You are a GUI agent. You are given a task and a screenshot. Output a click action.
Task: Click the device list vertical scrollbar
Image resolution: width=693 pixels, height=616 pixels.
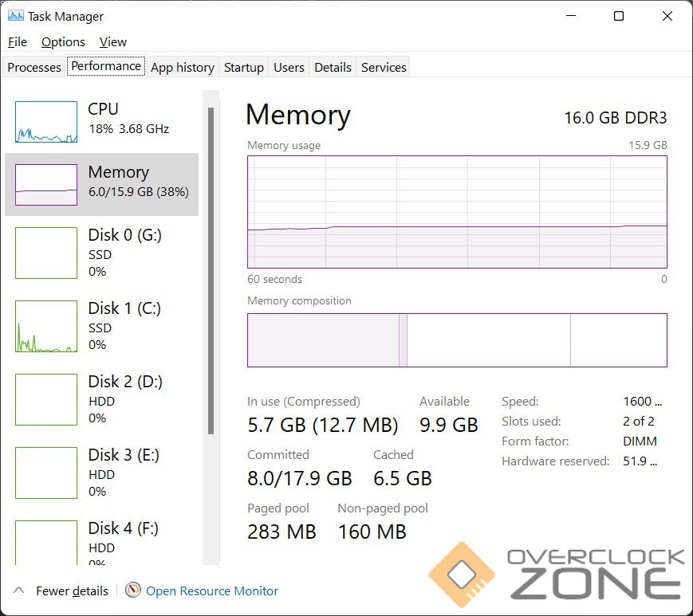pos(211,271)
